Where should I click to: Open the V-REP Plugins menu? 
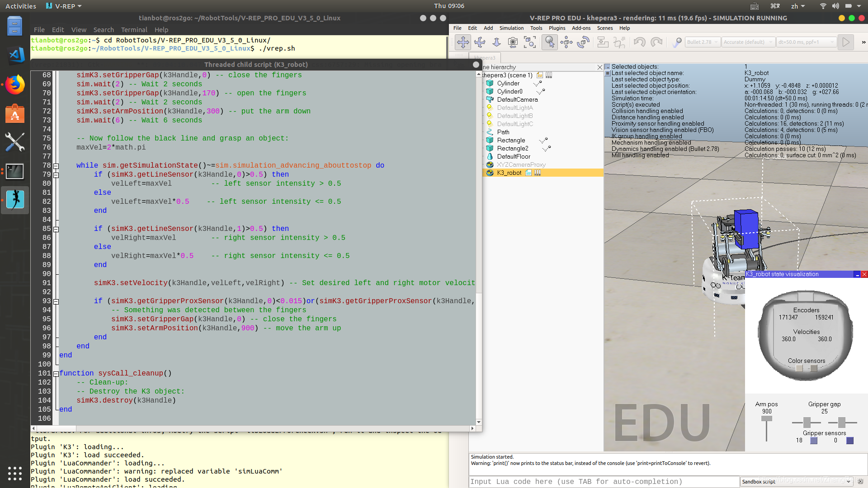point(557,28)
